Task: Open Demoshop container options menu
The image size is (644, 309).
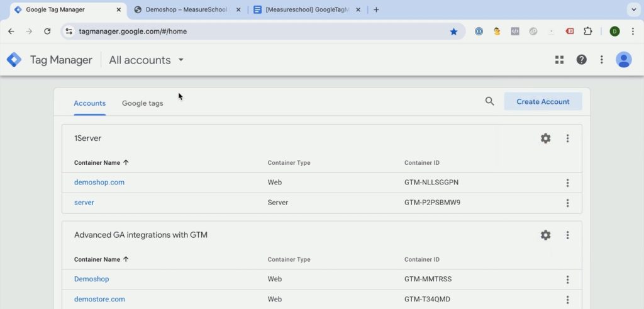Action: pyautogui.click(x=568, y=279)
